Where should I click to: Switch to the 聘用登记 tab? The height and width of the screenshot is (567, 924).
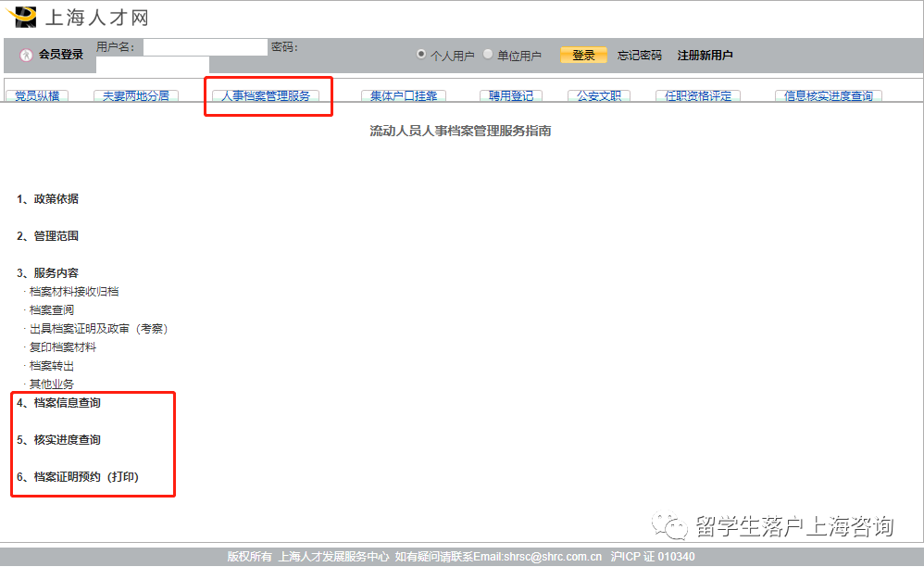point(511,94)
